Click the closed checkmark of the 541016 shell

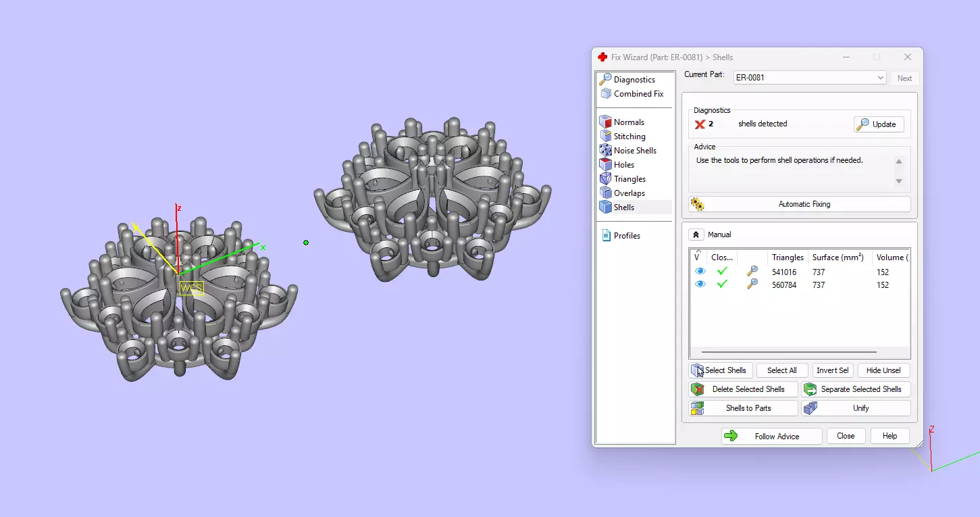coord(722,272)
